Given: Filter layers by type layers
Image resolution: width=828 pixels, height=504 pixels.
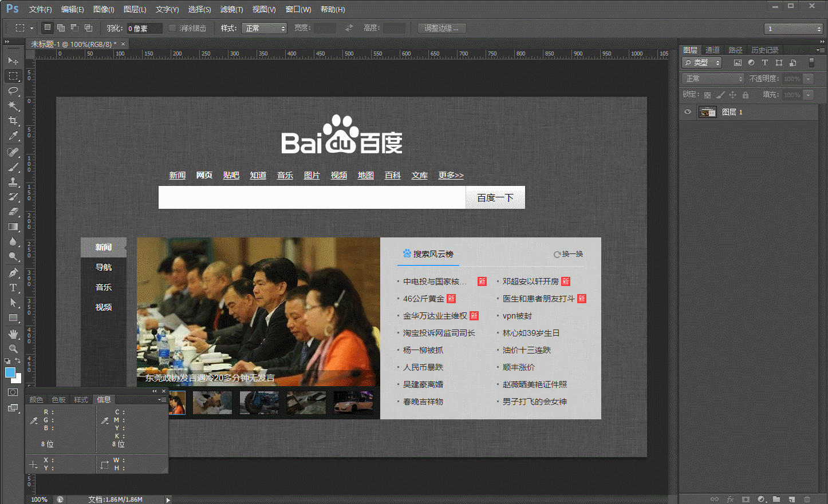Looking at the screenshot, I should coord(765,63).
